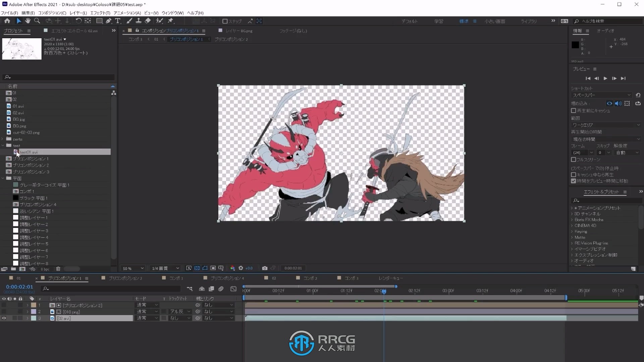Open shortcut スペースバー dropdown
644x362 pixels.
tap(601, 95)
